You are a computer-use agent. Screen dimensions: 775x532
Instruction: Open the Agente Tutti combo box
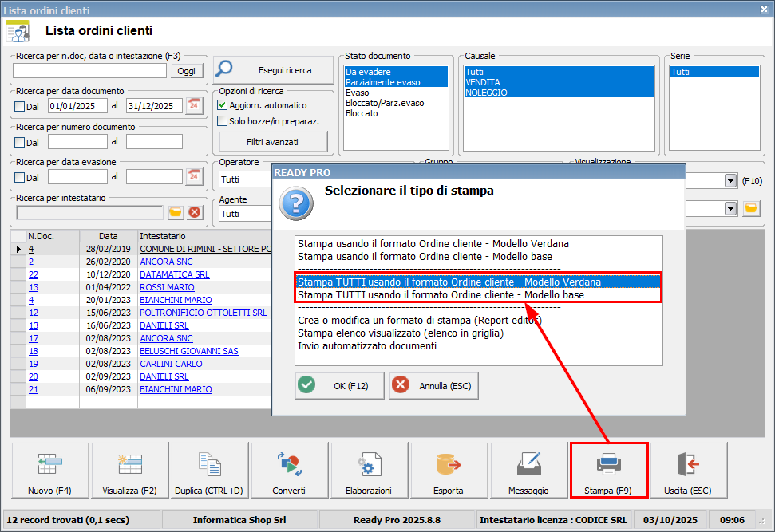246,214
